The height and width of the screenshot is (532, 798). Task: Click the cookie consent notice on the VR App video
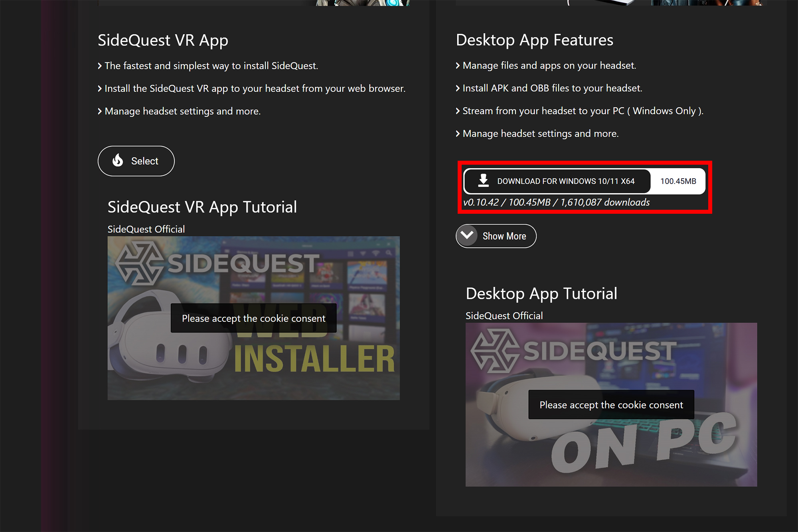(x=253, y=318)
